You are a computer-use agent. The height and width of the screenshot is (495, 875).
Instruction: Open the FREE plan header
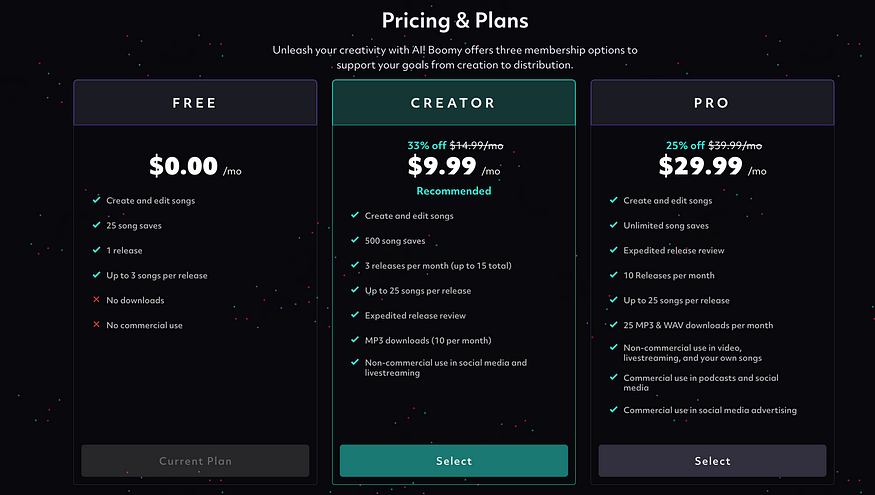195,103
